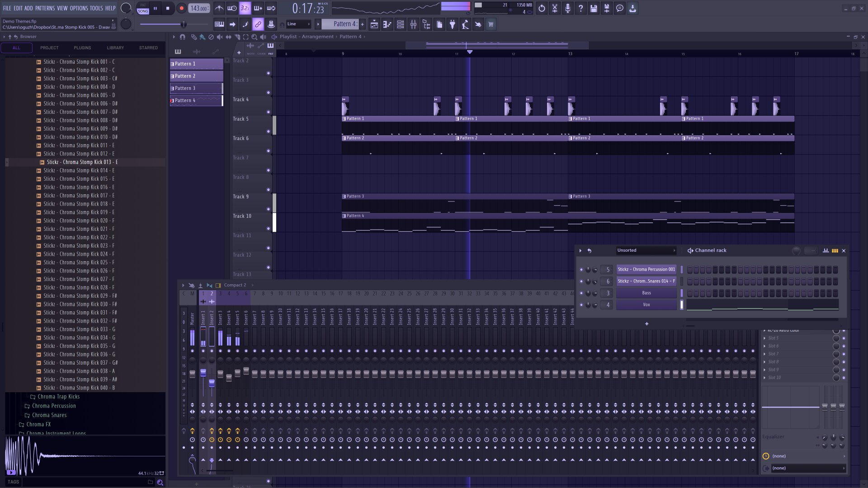This screenshot has width=868, height=488.
Task: Select the Paint brush tool in playlist
Action: [202, 37]
